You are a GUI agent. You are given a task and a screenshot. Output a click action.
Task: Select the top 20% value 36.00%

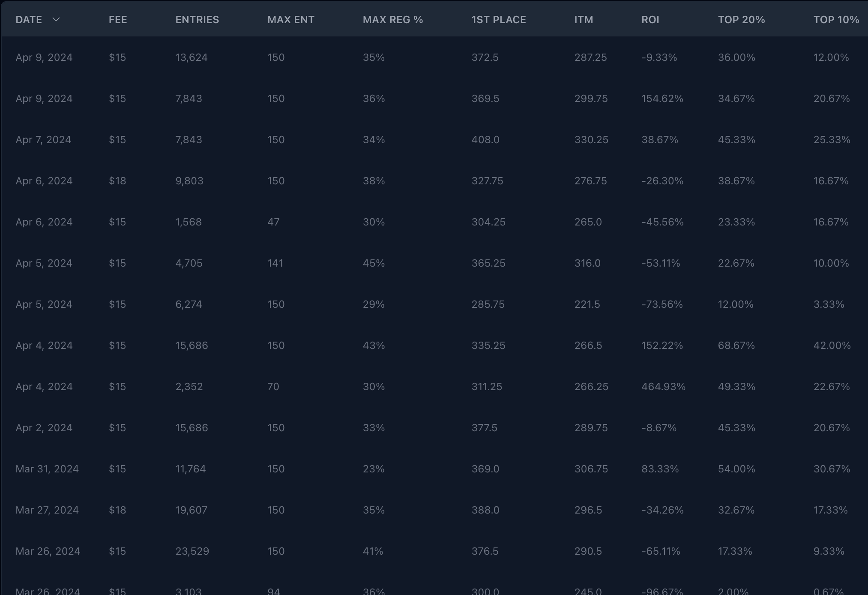point(736,57)
